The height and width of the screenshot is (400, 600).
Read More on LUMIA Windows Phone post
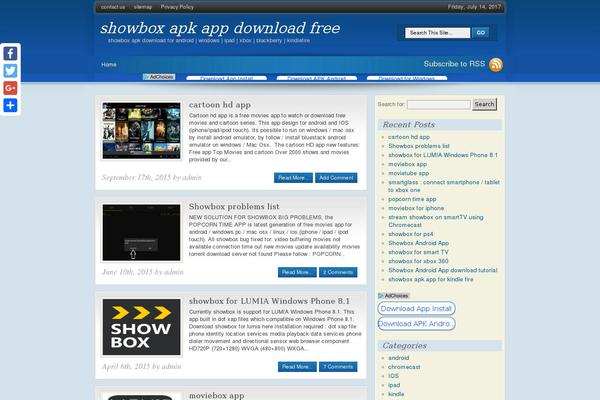click(x=297, y=367)
